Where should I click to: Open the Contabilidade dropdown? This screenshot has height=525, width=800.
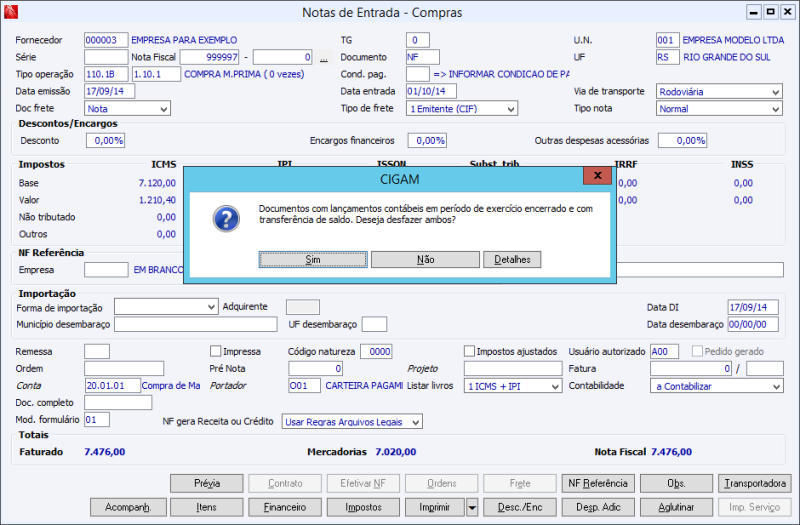[717, 386]
